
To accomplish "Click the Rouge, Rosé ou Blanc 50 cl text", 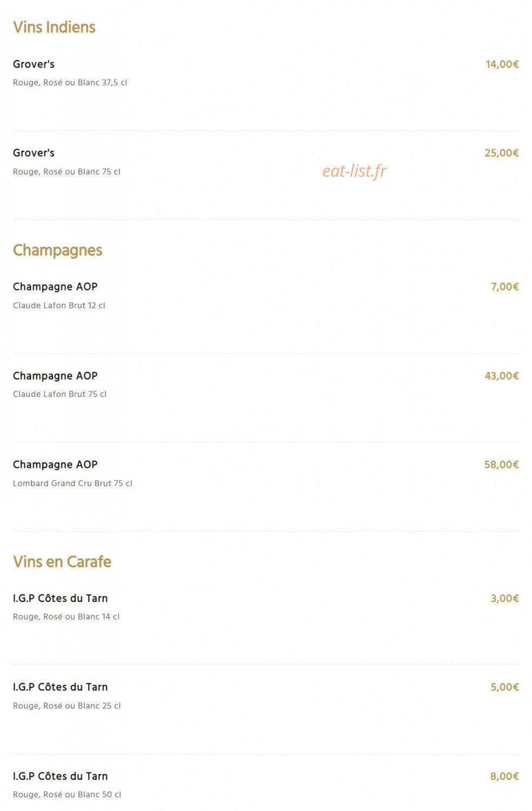I will 67,794.
